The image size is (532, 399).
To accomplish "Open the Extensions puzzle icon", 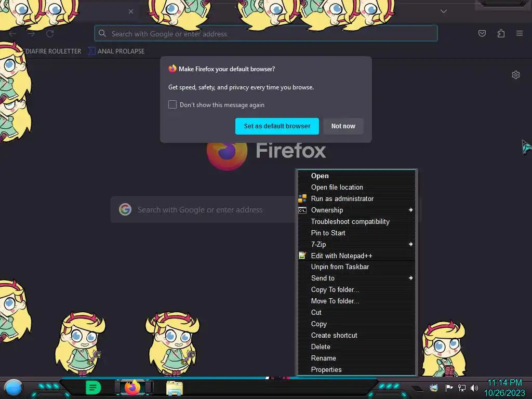I will tap(501, 33).
